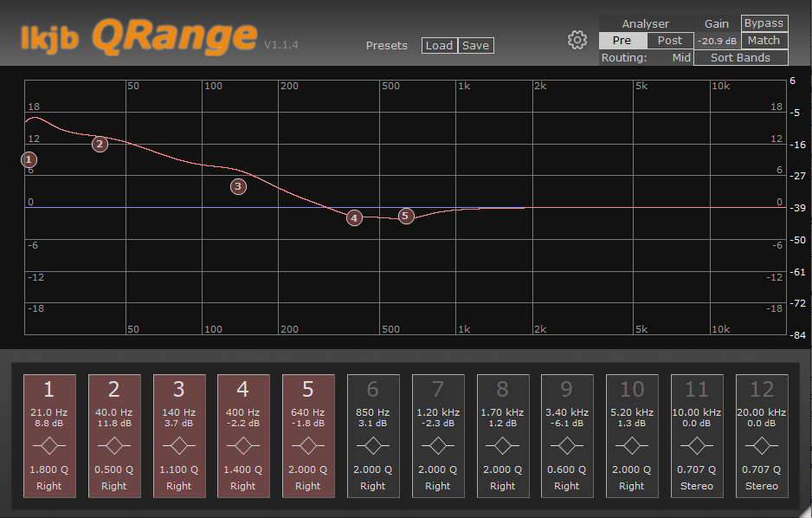Adjust the Gain value control
Screen dimensions: 812x518
717,40
